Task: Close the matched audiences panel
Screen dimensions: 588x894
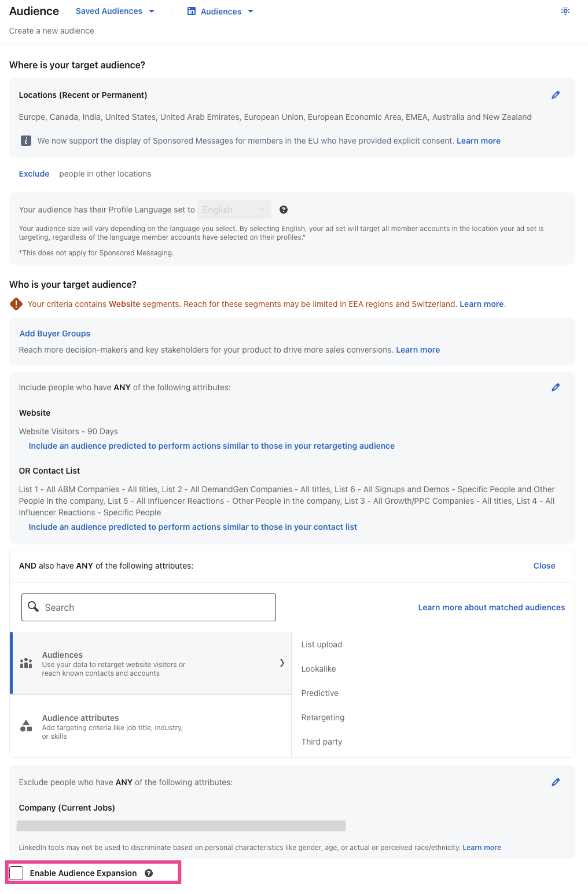Action: (543, 566)
